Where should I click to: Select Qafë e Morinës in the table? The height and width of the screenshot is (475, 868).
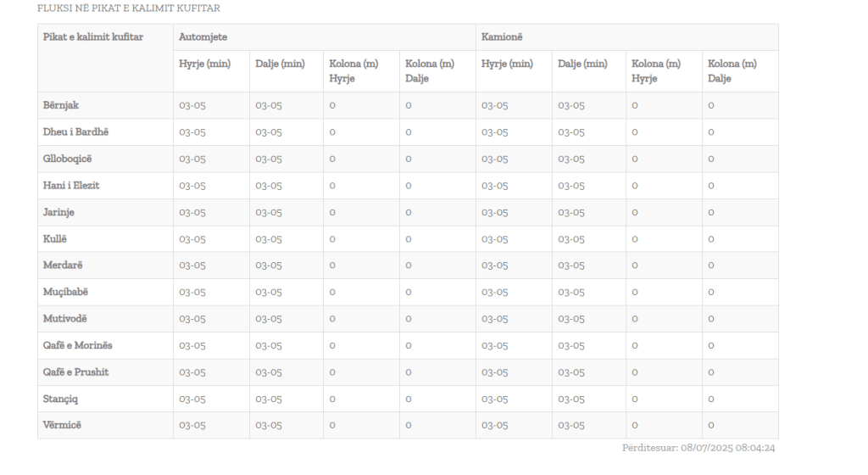(77, 345)
